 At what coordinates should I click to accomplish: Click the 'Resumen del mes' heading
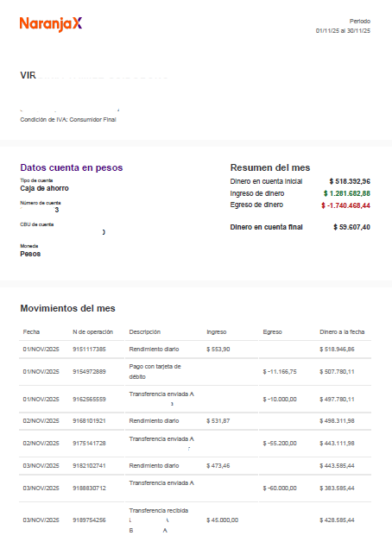click(x=270, y=167)
